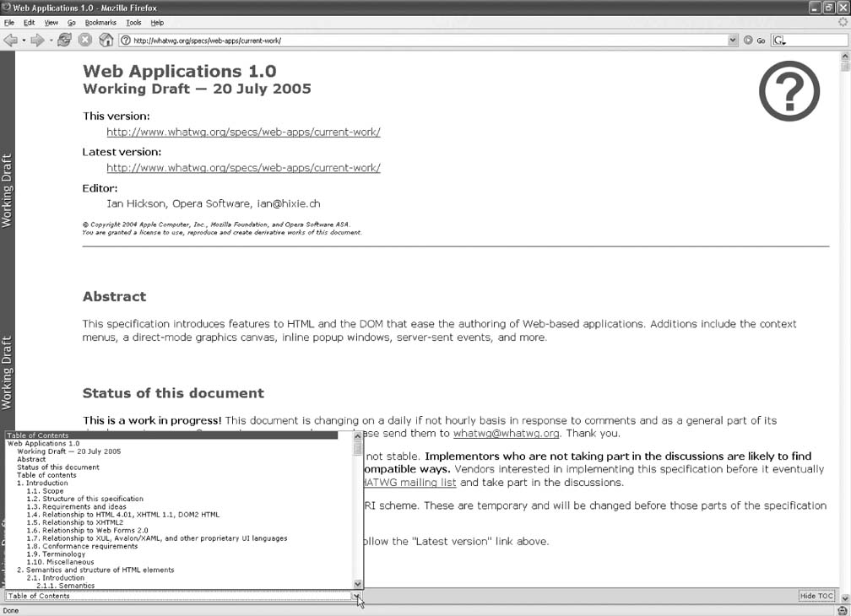Click the Go button beside the address bar

(755, 41)
